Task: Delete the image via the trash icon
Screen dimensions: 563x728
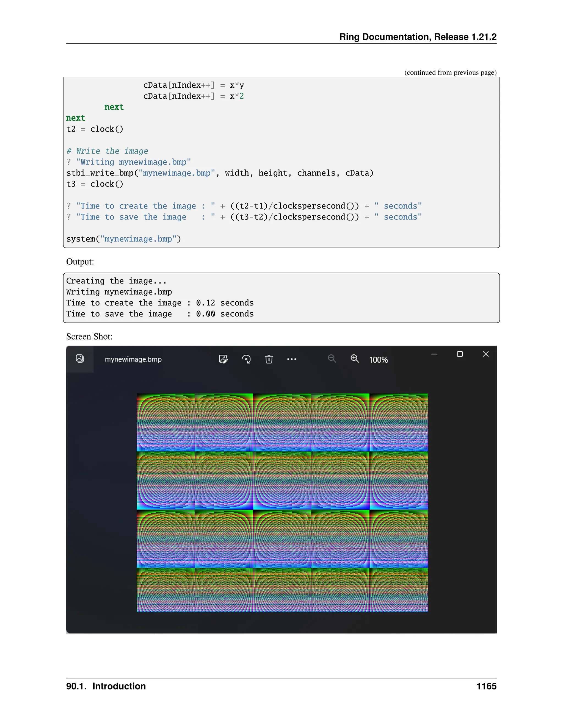Action: click(x=269, y=359)
